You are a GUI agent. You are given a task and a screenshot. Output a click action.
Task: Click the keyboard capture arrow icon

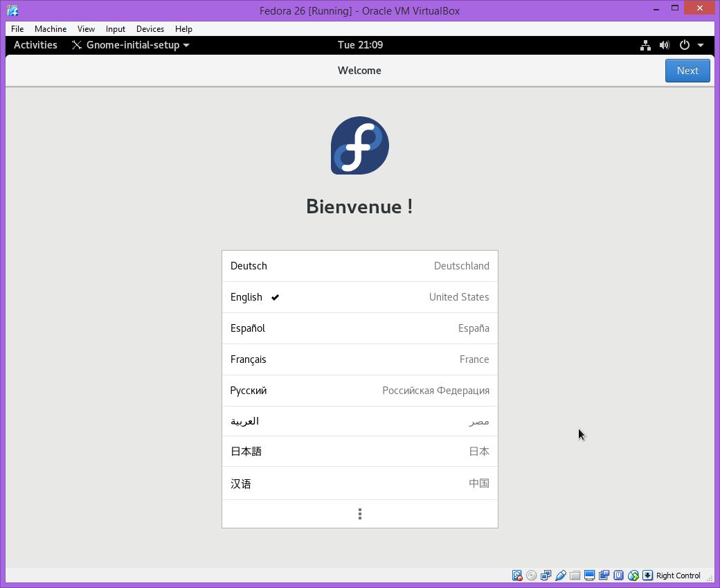click(647, 576)
